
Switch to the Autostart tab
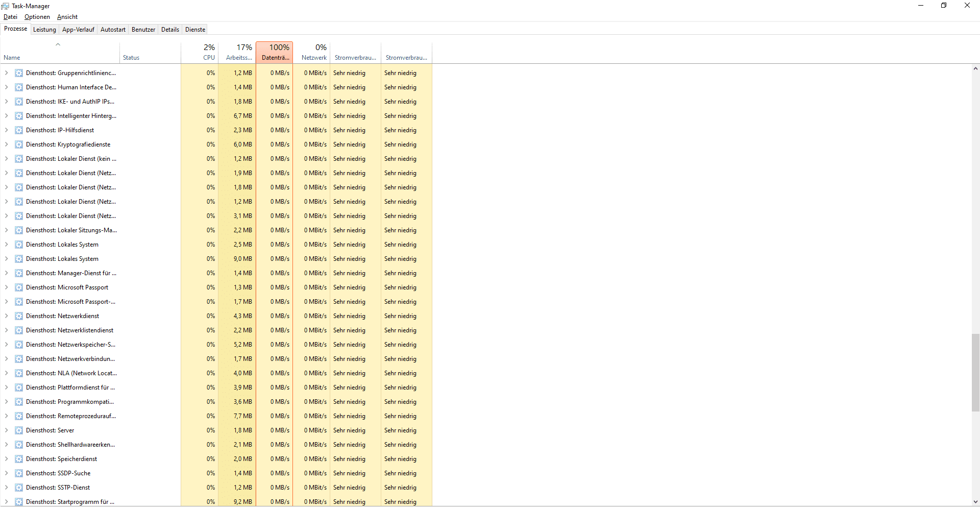point(113,30)
